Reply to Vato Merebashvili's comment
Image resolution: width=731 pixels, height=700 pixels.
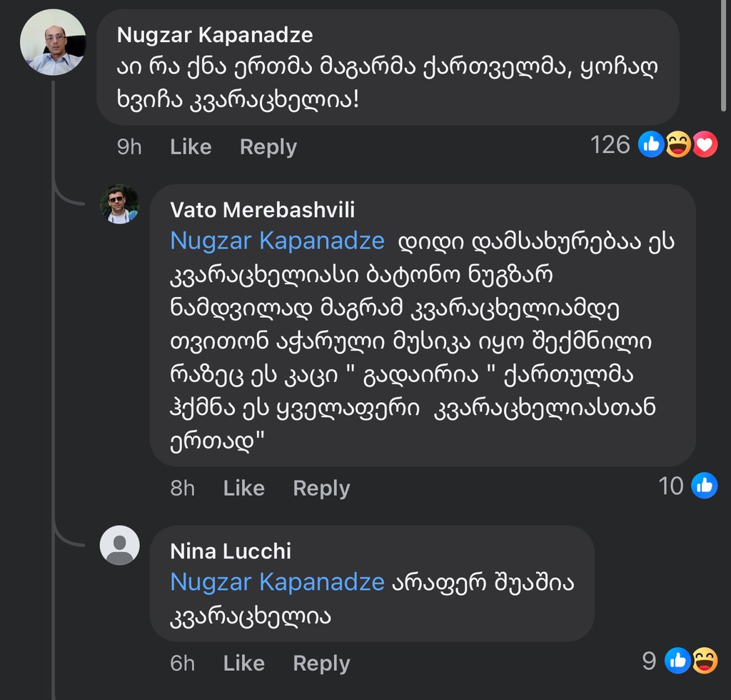321,489
